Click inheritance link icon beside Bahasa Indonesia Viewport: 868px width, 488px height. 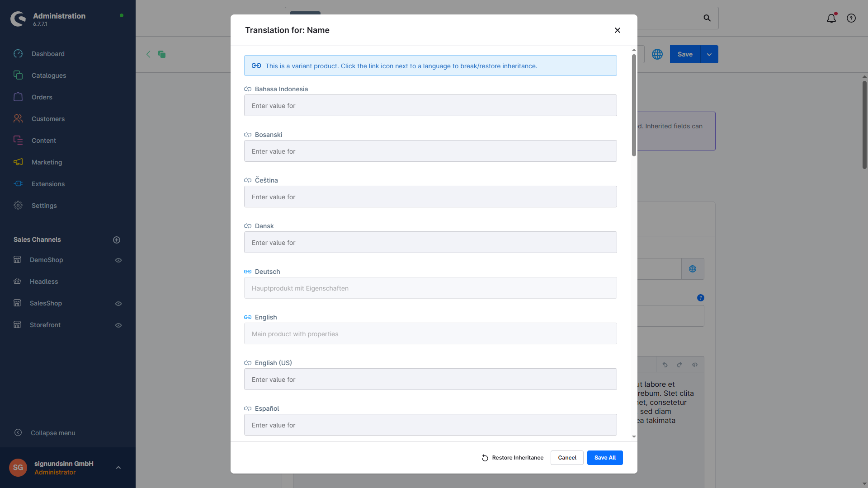pos(248,89)
